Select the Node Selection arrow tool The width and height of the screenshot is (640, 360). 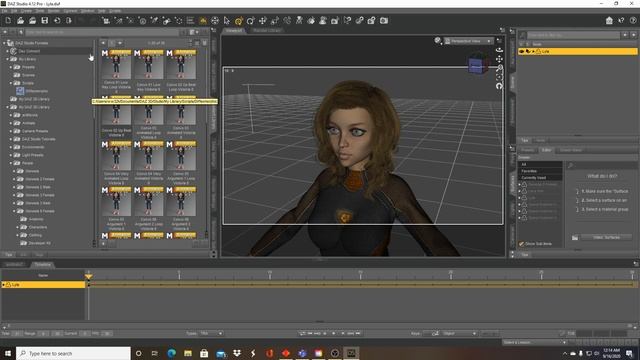point(227,20)
